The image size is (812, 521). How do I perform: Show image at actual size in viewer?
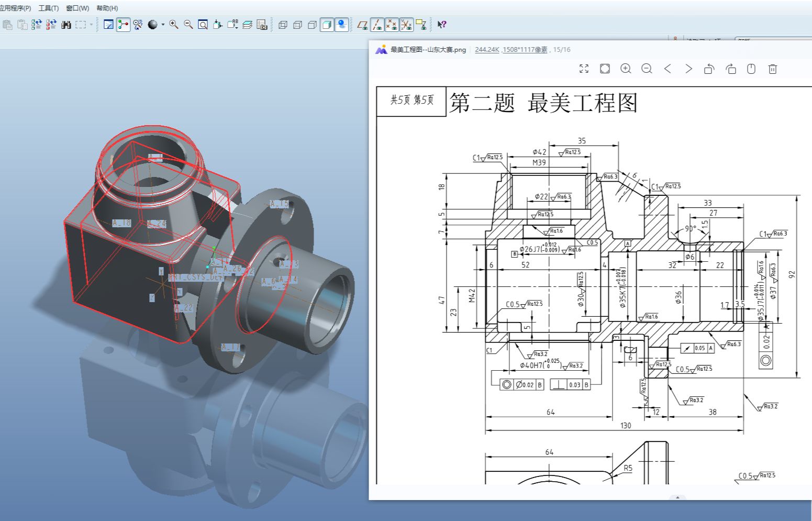[605, 69]
